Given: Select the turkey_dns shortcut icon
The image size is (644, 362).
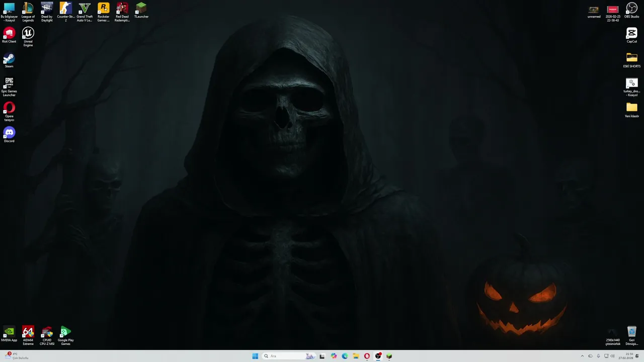Looking at the screenshot, I should (x=632, y=87).
